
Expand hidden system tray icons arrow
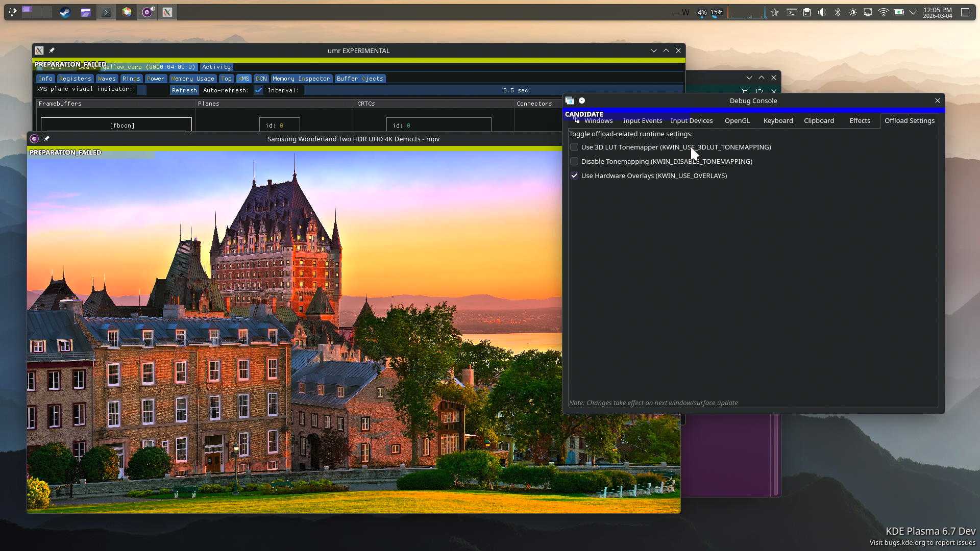913,12
